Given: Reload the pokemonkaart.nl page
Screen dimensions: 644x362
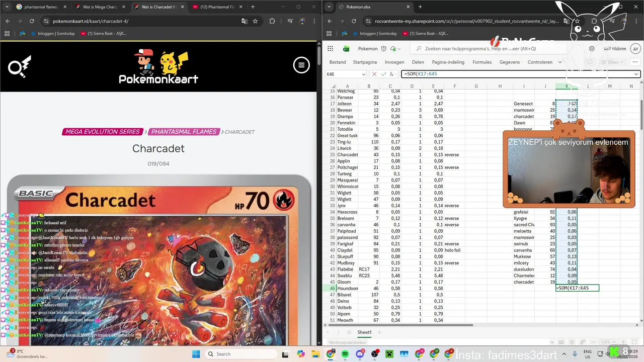Looking at the screenshot, I should 32,21.
